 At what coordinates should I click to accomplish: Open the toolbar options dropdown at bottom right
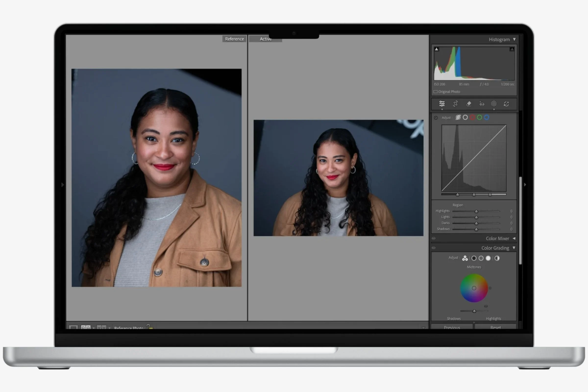pos(423,327)
